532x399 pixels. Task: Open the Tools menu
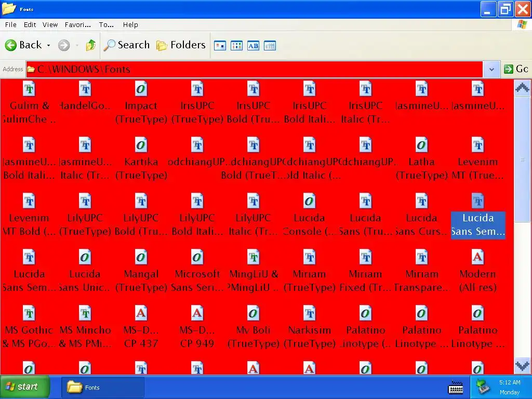pos(106,25)
